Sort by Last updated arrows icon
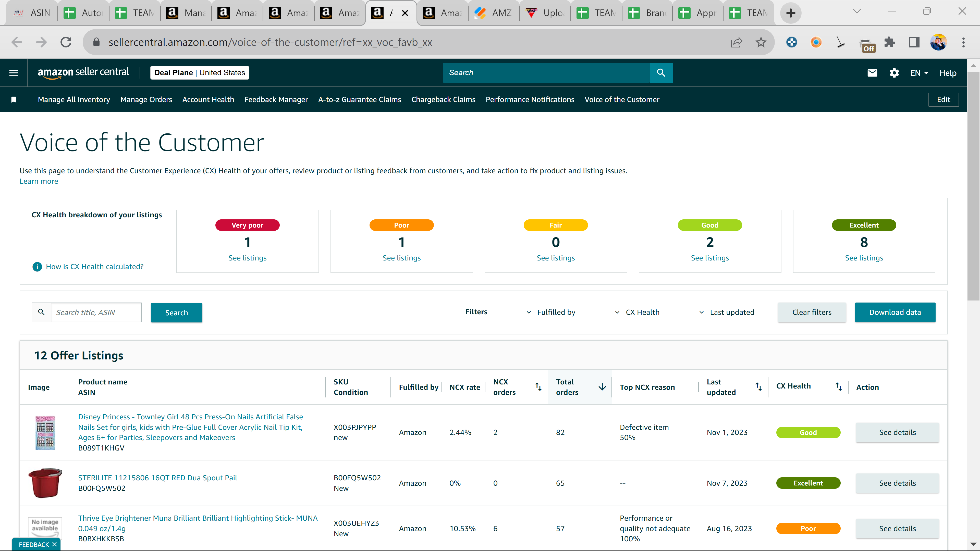The height and width of the screenshot is (551, 980). (758, 387)
